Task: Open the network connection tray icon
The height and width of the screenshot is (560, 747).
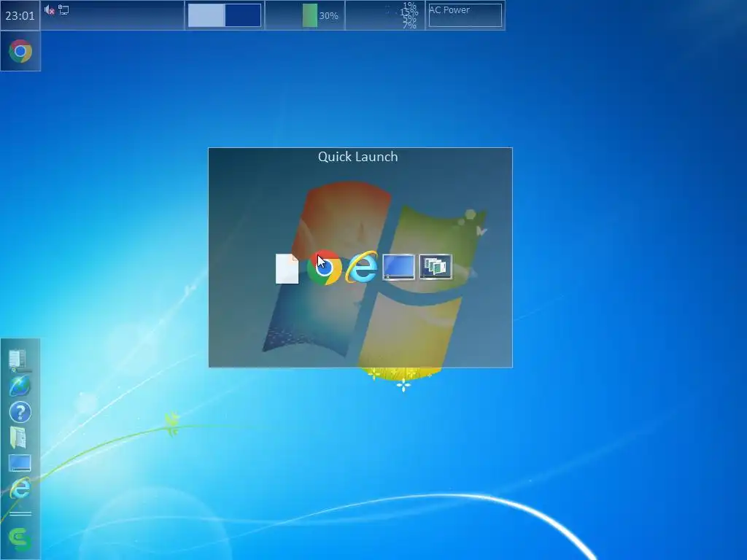Action: (63, 9)
